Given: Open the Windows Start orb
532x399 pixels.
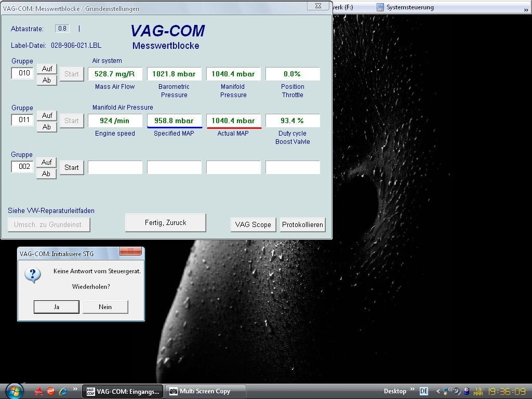Looking at the screenshot, I should 14,391.
